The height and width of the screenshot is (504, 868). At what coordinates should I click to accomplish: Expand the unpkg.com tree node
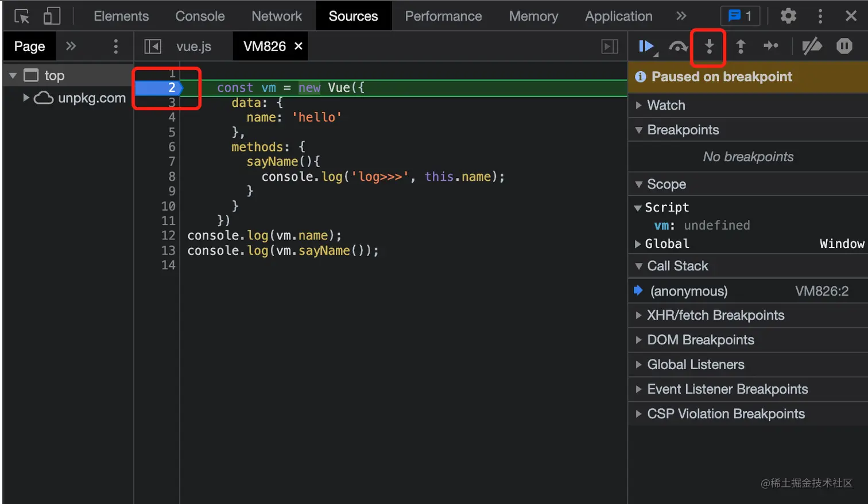[26, 98]
